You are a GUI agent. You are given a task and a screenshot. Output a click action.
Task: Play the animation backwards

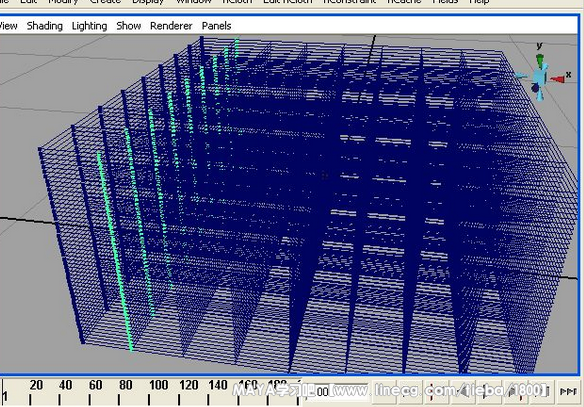463,391
